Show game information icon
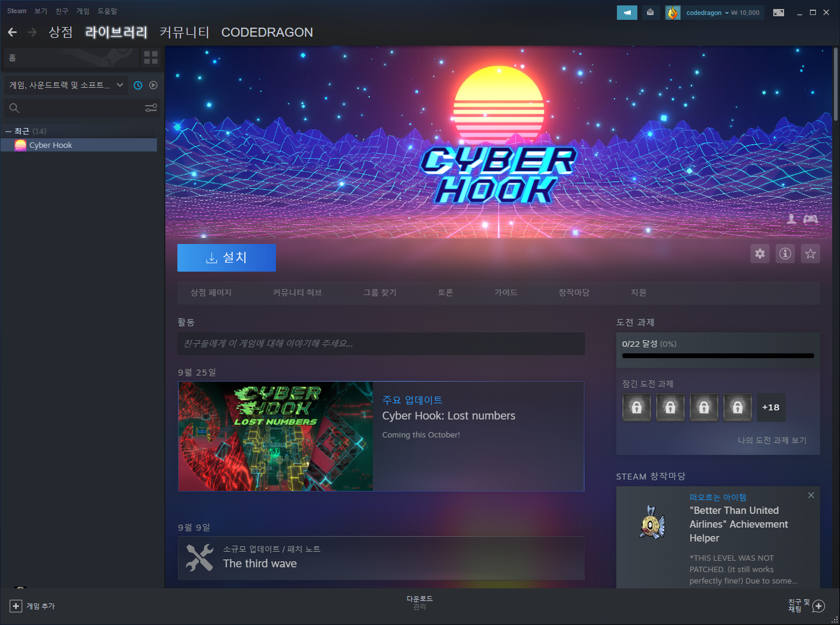Viewport: 840px width, 625px height. tap(785, 254)
